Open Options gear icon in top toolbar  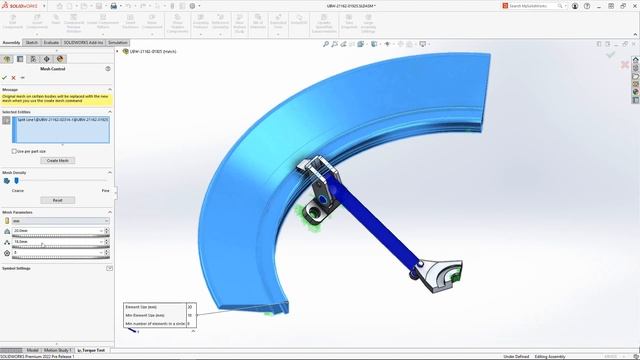tap(192, 6)
